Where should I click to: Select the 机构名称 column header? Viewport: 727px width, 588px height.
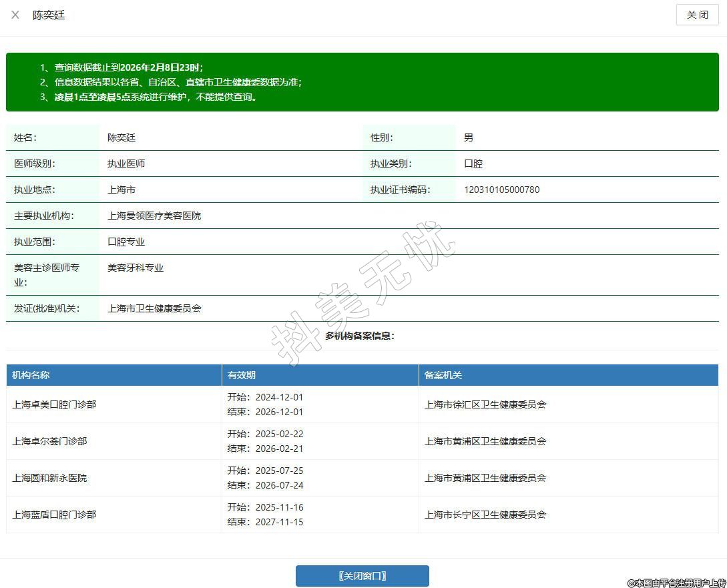click(x=31, y=375)
